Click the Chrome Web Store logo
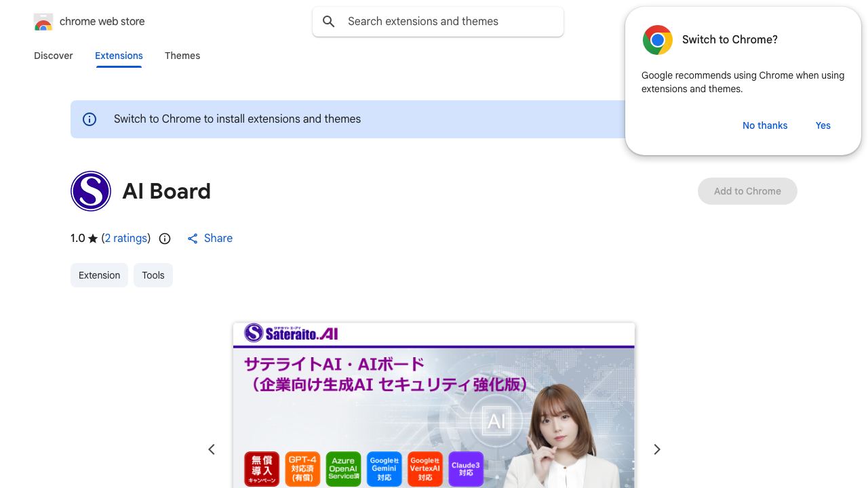 coord(43,22)
